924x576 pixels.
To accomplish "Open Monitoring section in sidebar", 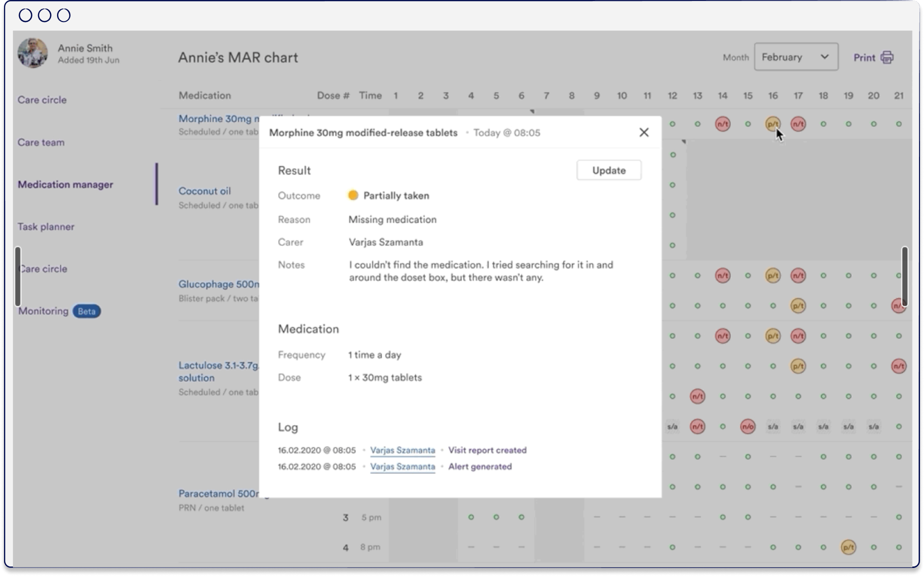I will pos(44,311).
